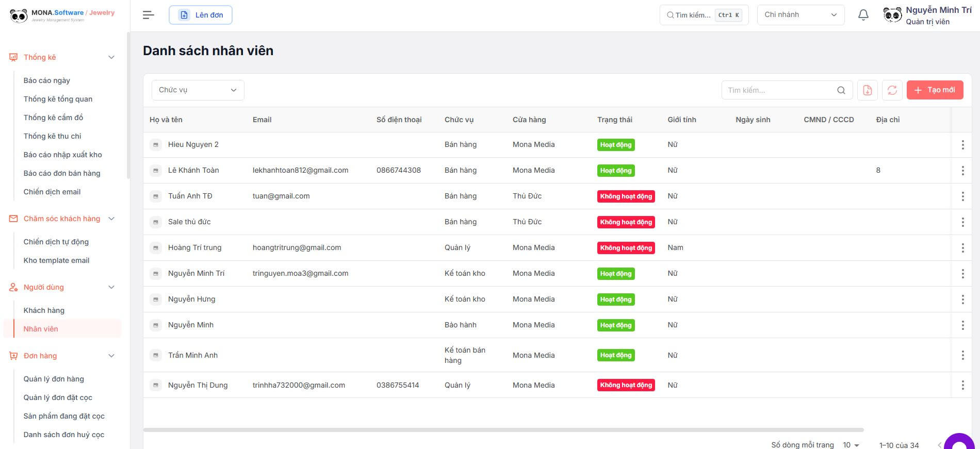Click the horizontal scrollbar below the table

503,429
